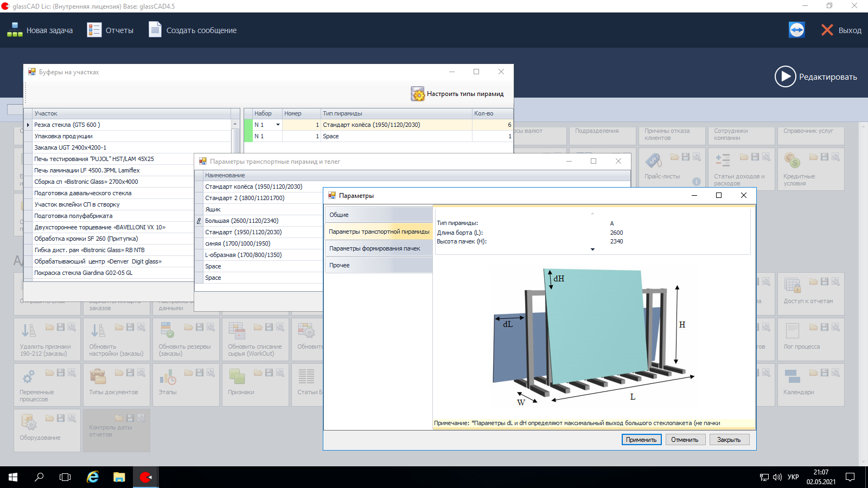Screen dimensions: 868x488
Task: Open the taskbar search icon
Action: tap(39, 477)
